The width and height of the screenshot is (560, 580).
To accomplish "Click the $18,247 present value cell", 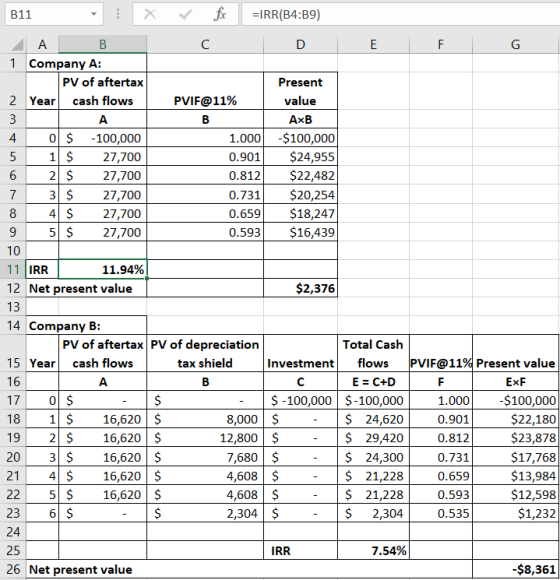I will [x=300, y=213].
